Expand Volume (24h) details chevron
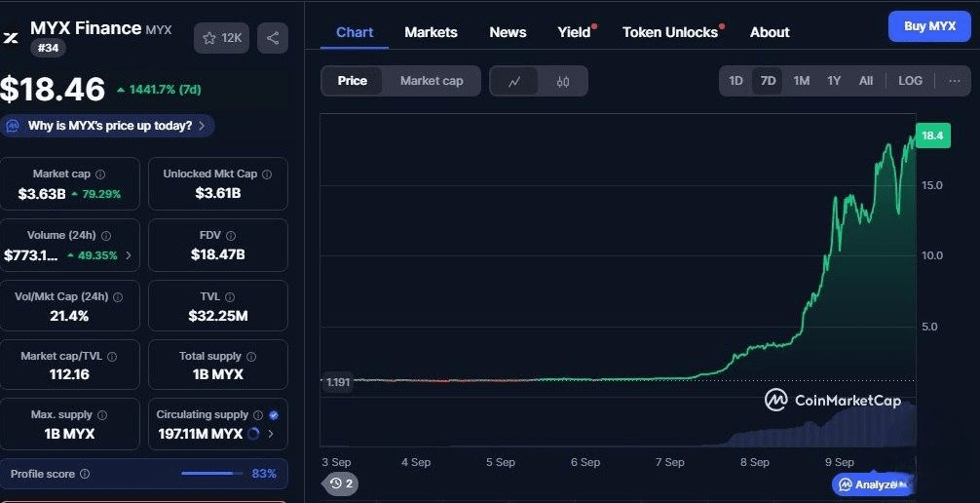This screenshot has width=980, height=503. [x=129, y=255]
